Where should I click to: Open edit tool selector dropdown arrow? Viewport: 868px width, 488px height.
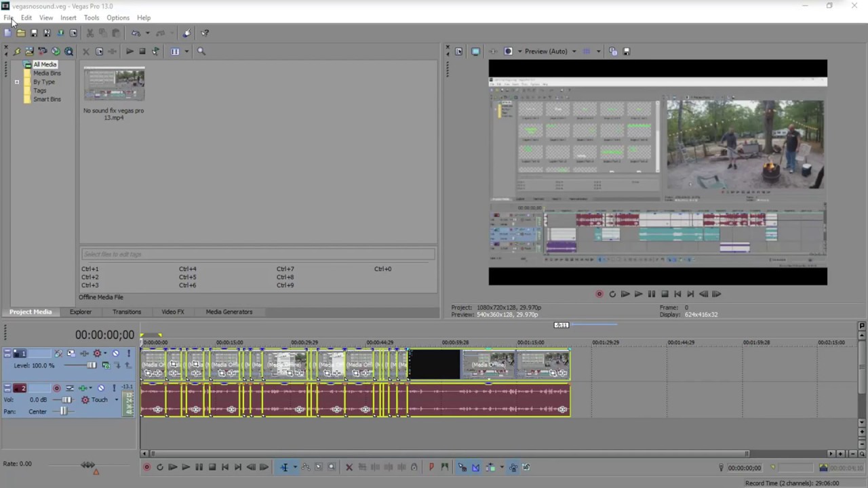pyautogui.click(x=295, y=467)
